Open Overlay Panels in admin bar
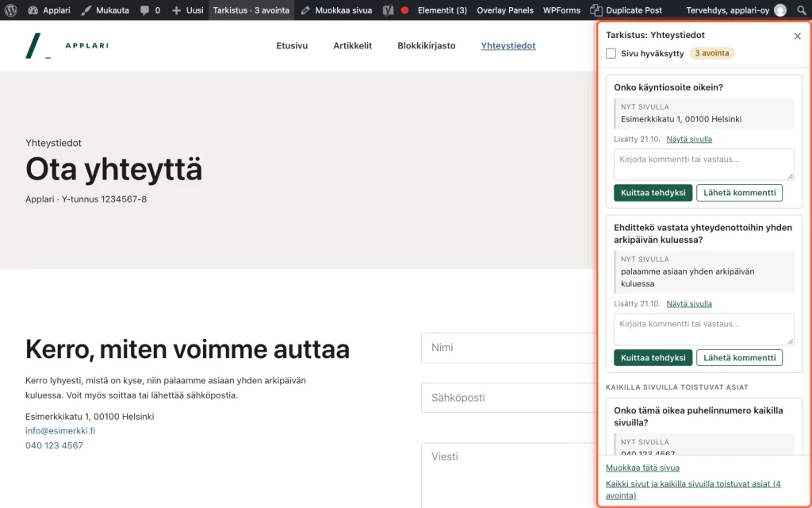The height and width of the screenshot is (508, 812). pyautogui.click(x=505, y=10)
